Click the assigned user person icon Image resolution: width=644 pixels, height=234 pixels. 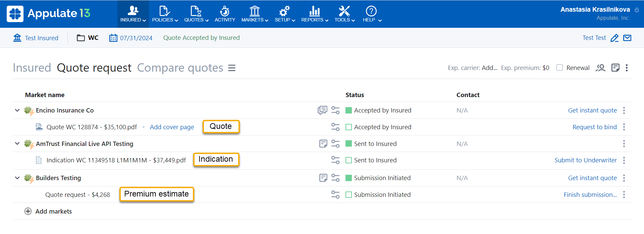click(x=600, y=68)
